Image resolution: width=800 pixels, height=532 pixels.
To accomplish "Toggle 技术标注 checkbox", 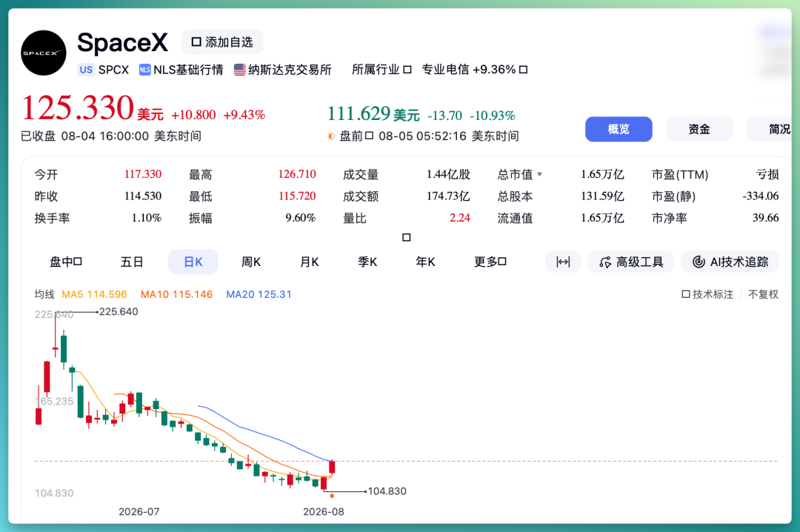I will [686, 295].
